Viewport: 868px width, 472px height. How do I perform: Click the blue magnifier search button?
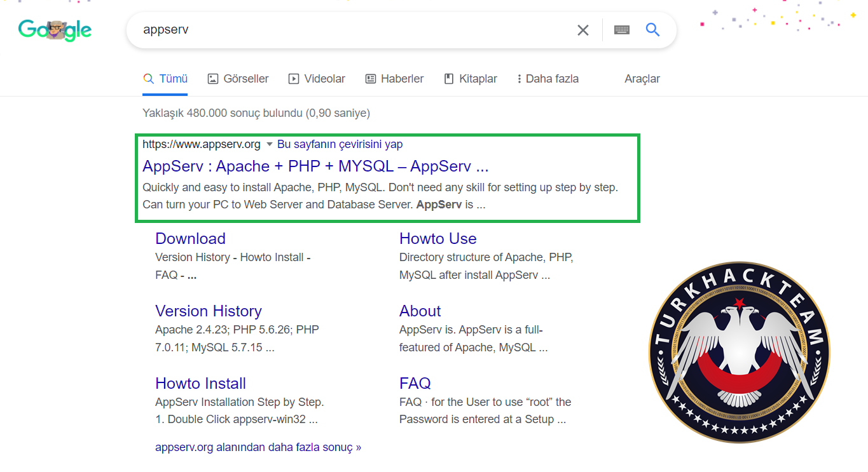coord(652,30)
